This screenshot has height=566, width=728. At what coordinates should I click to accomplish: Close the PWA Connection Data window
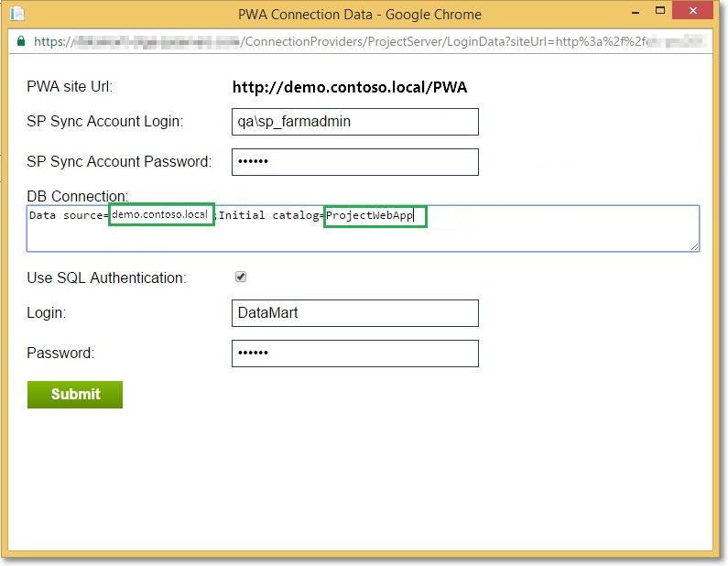click(x=692, y=11)
